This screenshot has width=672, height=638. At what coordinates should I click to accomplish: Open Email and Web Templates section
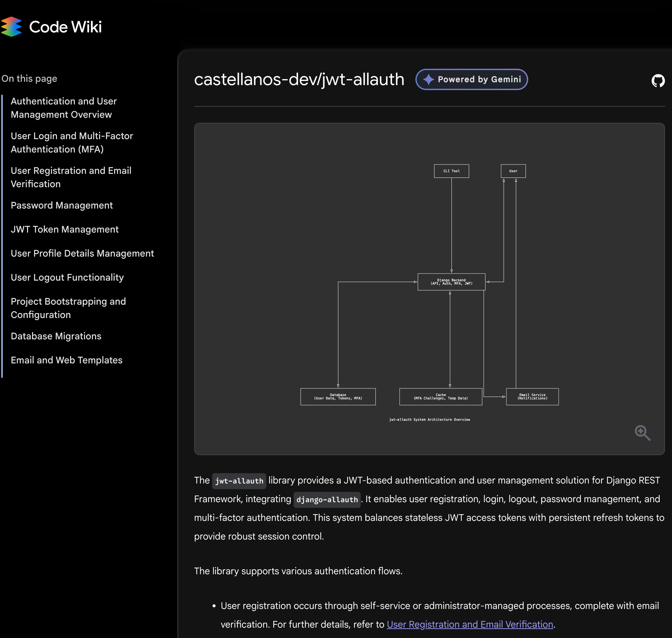(x=66, y=360)
